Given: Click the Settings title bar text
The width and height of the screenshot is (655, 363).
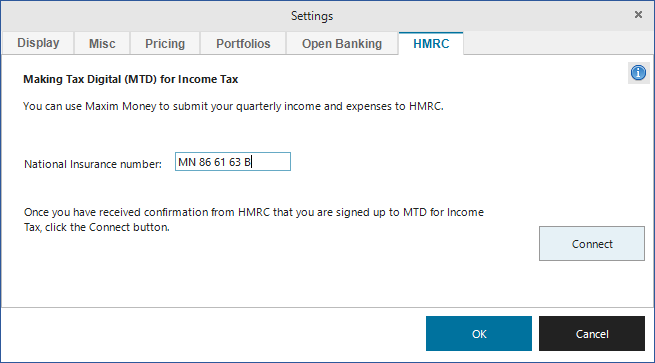Looking at the screenshot, I should [x=312, y=16].
